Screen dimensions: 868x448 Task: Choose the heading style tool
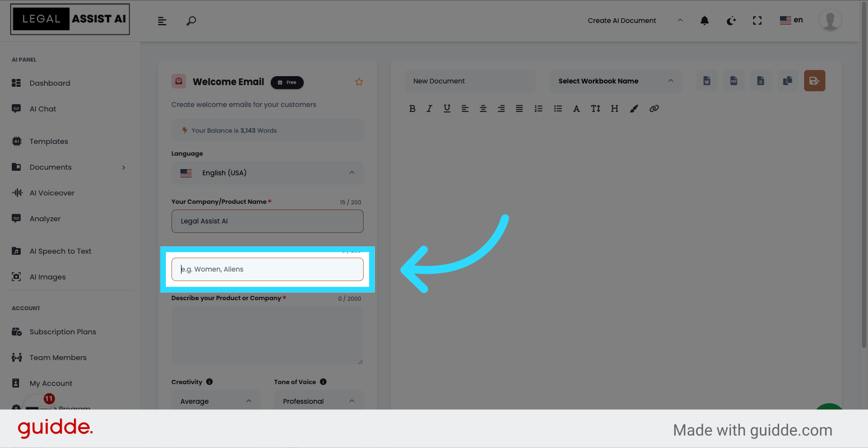tap(615, 109)
